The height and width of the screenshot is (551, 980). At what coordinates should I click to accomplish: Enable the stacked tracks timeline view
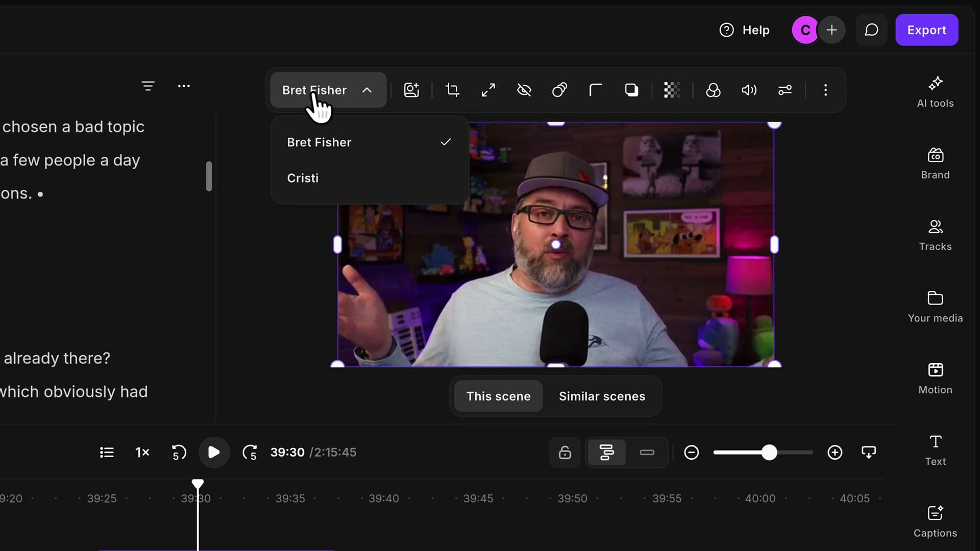(x=606, y=453)
